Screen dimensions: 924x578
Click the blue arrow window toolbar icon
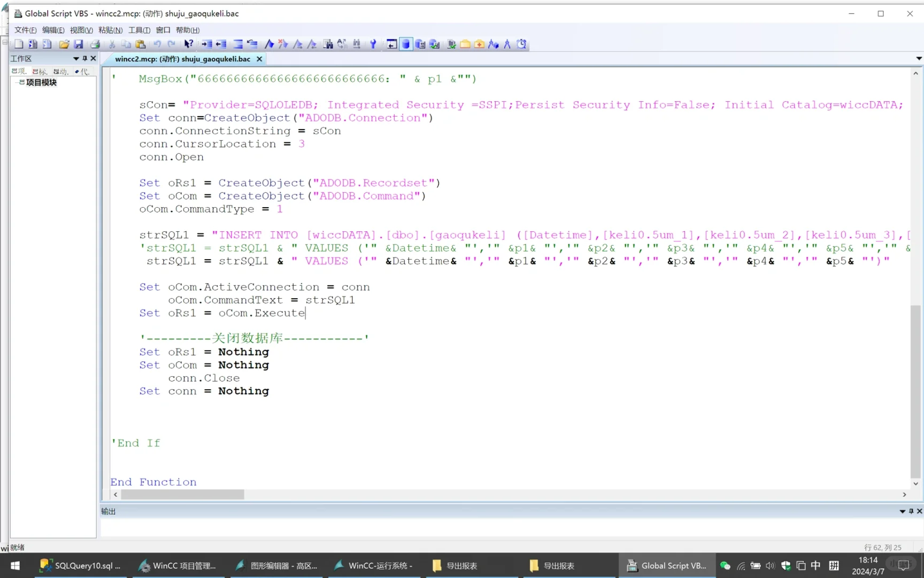coord(391,44)
